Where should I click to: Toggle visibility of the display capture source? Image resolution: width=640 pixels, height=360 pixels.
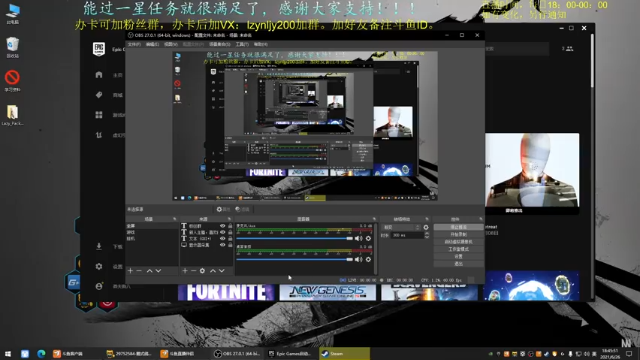222,245
